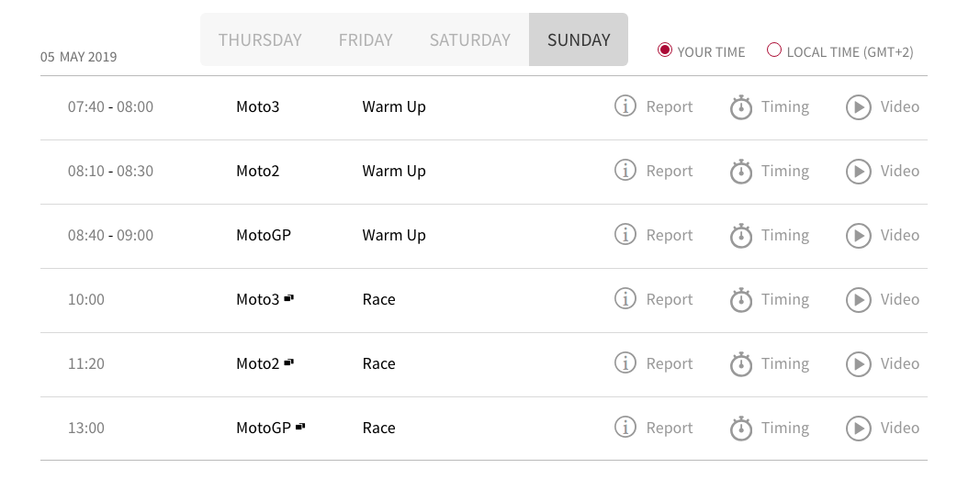Open the Video link for Moto3 Race
The width and height of the screenshot is (980, 479).
899,300
